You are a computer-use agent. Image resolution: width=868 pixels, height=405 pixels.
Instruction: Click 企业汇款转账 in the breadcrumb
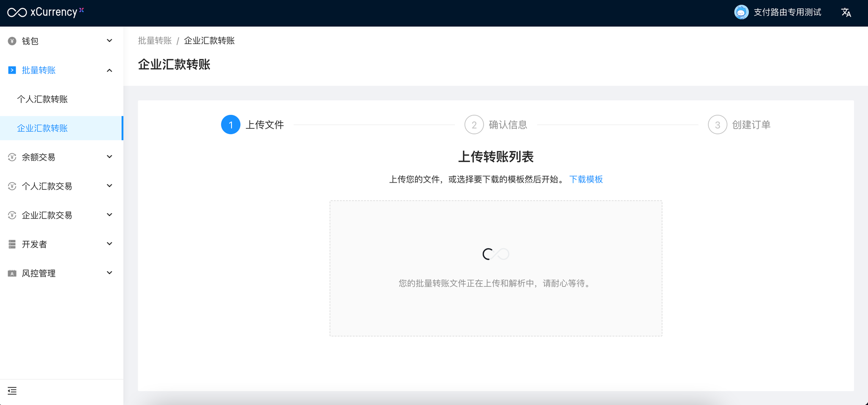tap(209, 41)
